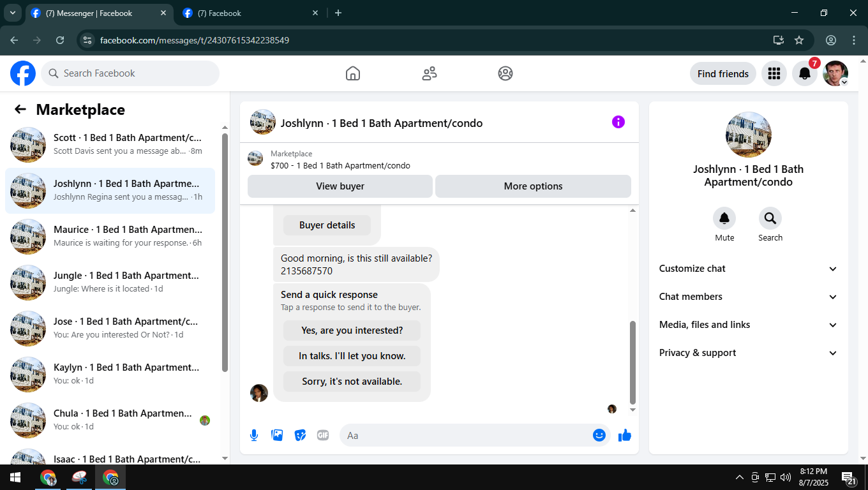Choose a sticker for the message
The height and width of the screenshot is (490, 868).
[x=300, y=435]
